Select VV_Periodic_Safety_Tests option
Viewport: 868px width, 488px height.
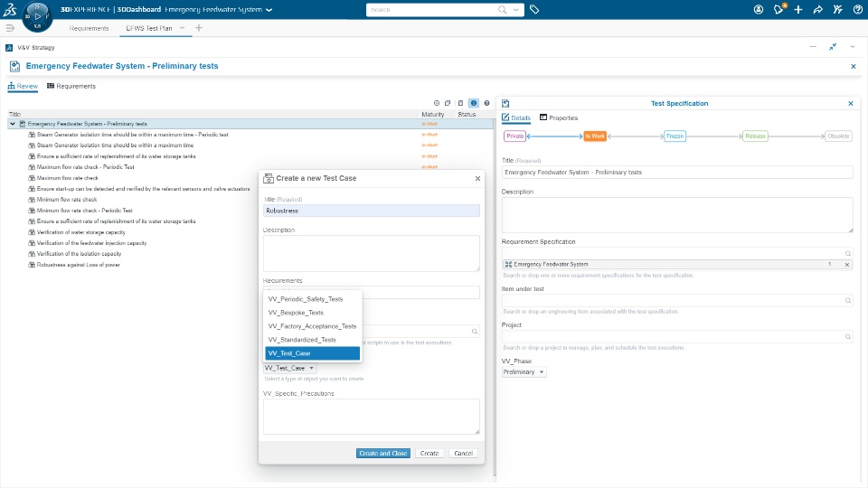[x=313, y=299]
